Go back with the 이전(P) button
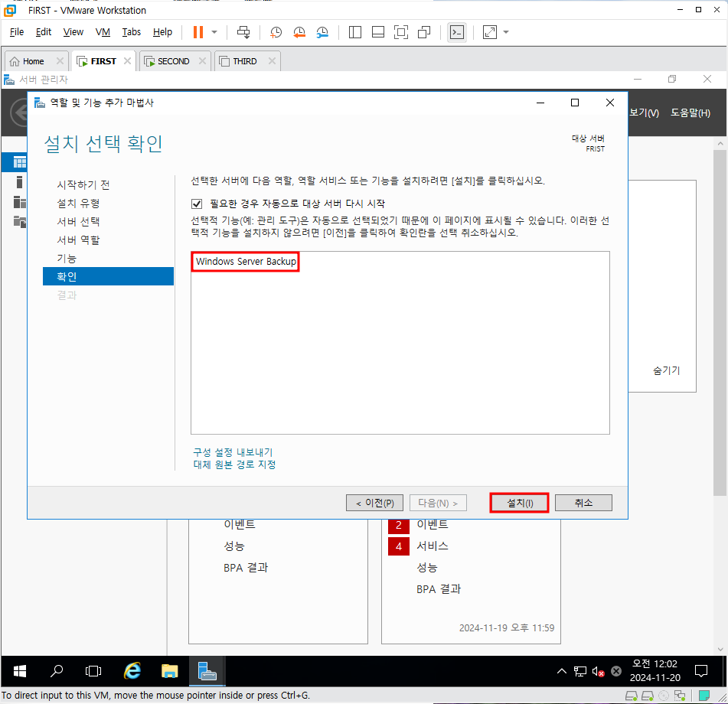 [374, 503]
